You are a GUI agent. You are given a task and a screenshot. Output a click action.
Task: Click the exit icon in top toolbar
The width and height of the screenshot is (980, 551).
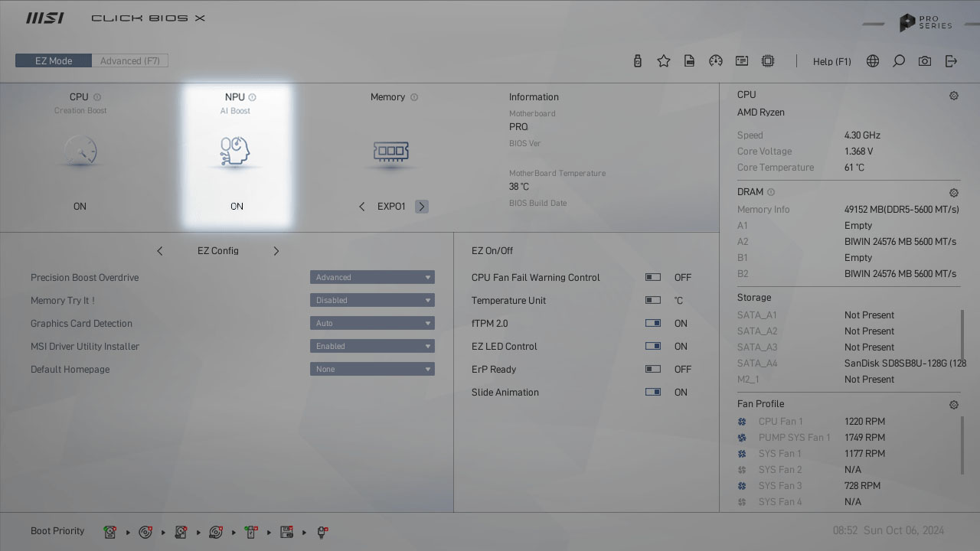tap(951, 61)
